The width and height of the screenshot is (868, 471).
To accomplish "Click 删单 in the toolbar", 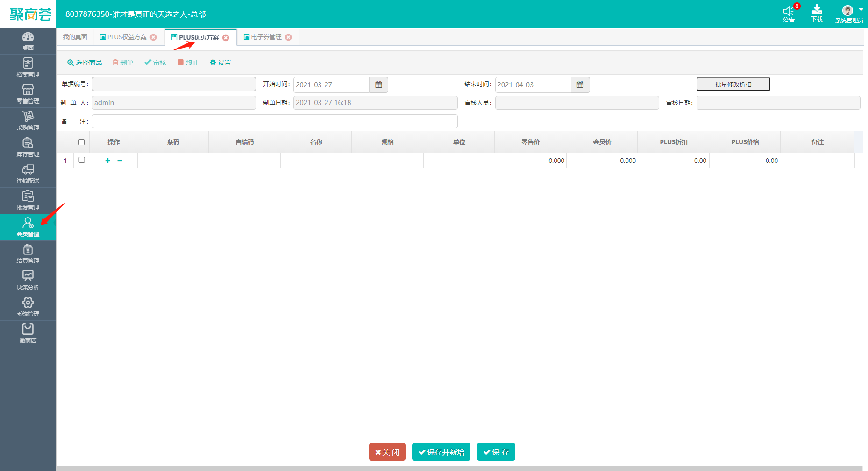I will [123, 63].
